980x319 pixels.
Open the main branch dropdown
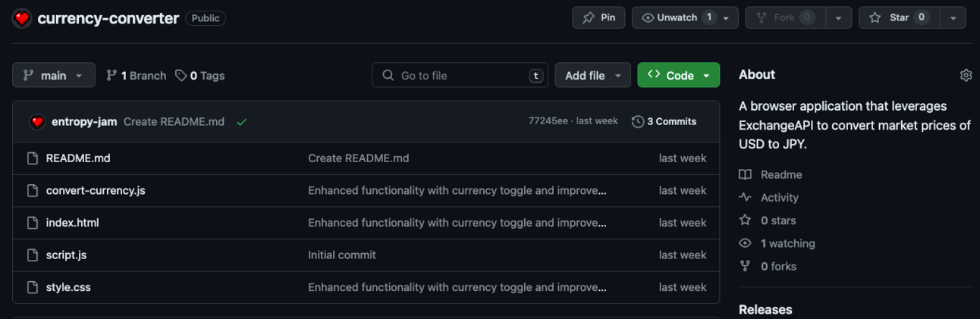click(x=53, y=76)
